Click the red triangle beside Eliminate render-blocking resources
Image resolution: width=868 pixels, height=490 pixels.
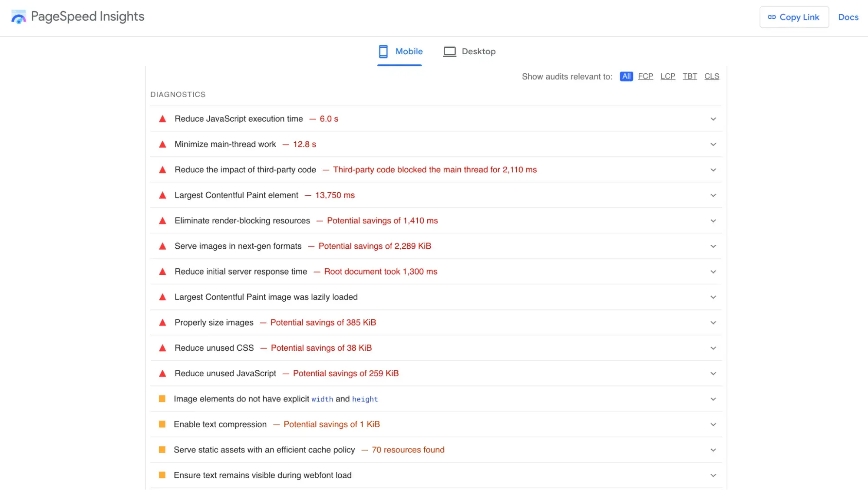pyautogui.click(x=162, y=221)
